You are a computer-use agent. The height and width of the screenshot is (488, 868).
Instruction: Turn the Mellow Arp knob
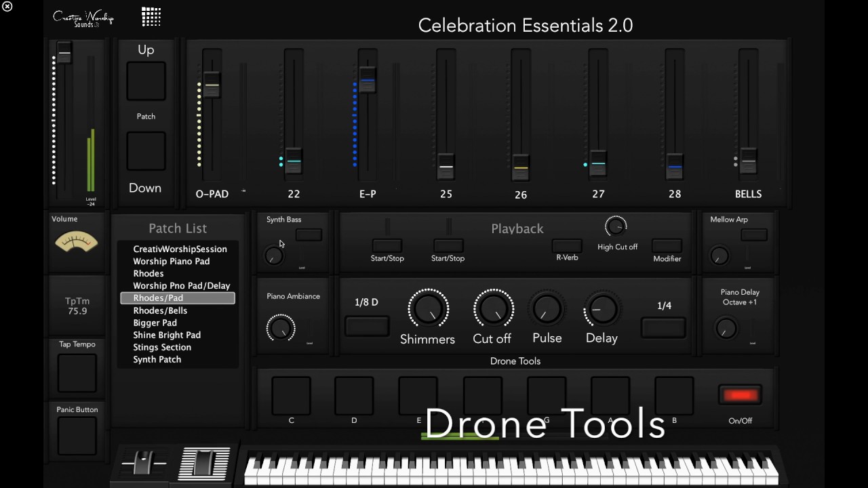coord(719,256)
